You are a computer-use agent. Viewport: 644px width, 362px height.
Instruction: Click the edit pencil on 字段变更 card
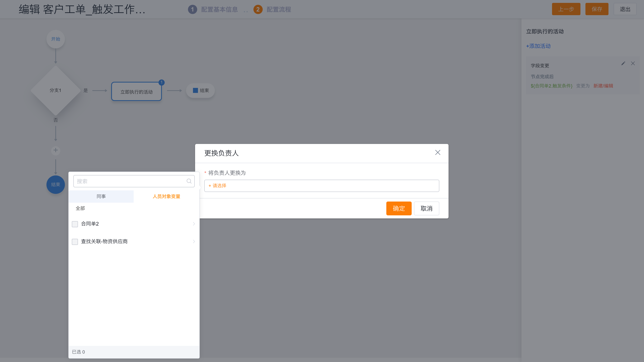pyautogui.click(x=623, y=64)
